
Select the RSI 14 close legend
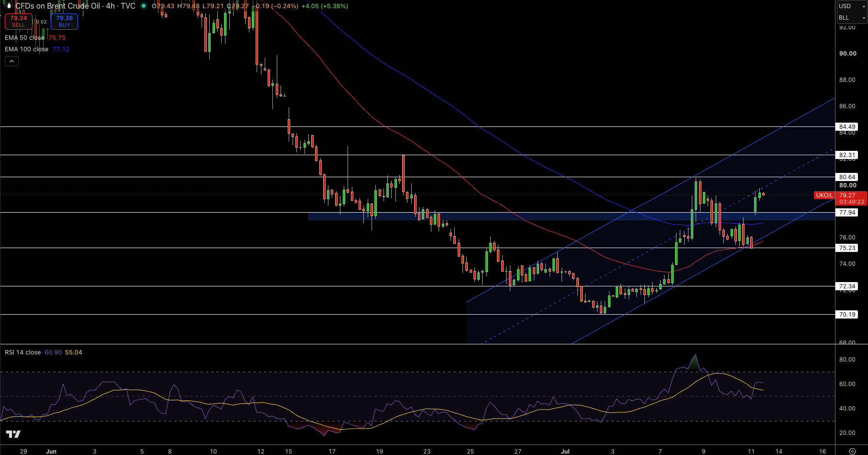(23, 352)
